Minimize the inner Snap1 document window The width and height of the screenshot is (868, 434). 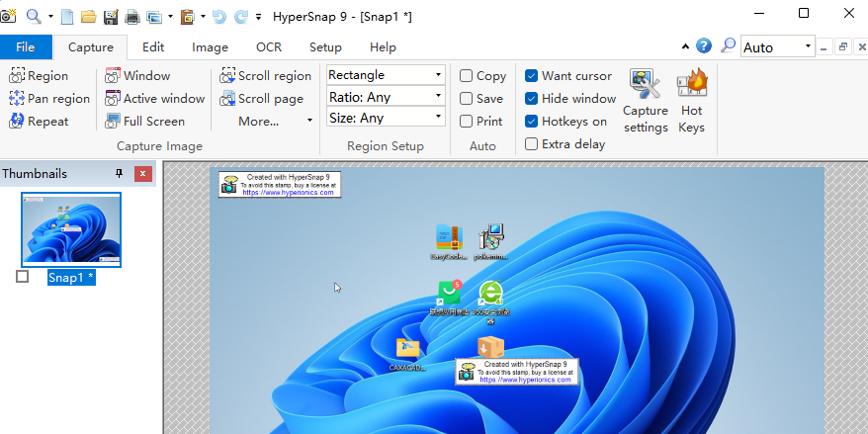click(x=824, y=47)
